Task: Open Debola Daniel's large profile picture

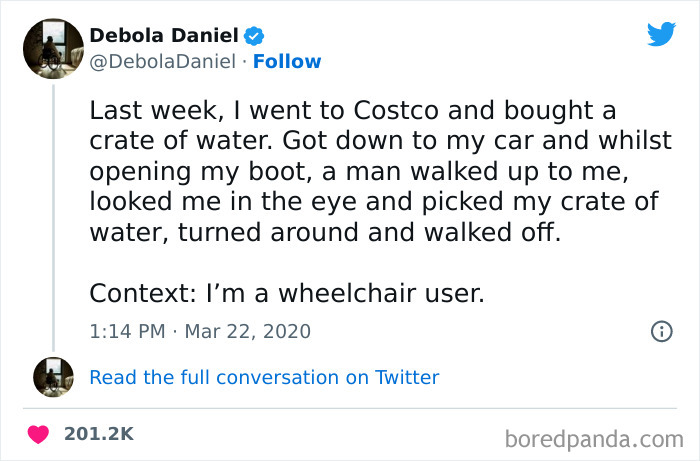Action: click(x=53, y=49)
